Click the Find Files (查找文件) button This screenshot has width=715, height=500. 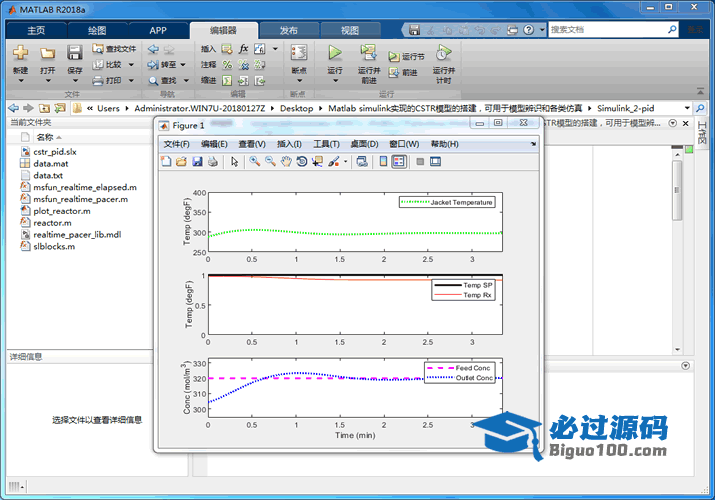tap(114, 48)
